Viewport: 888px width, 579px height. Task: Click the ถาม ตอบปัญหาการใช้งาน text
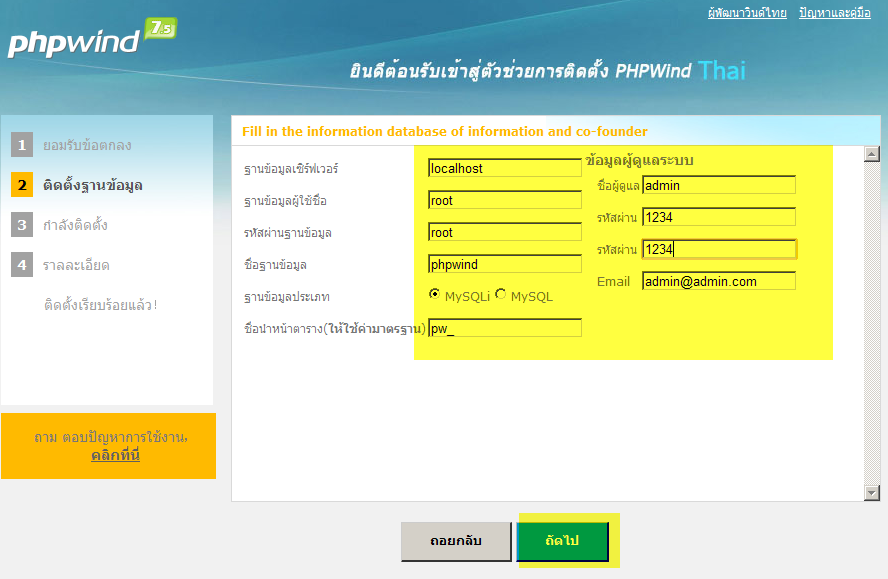tap(111, 437)
